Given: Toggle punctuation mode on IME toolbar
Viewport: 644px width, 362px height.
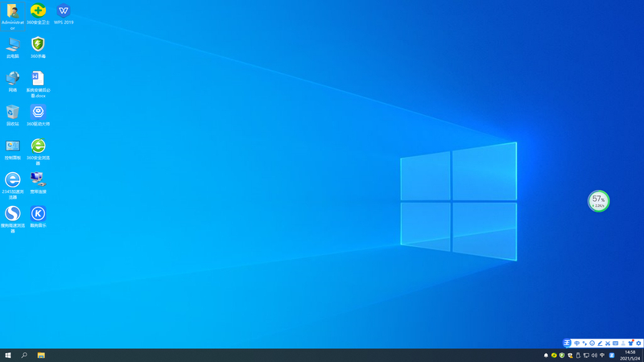Looking at the screenshot, I should tap(584, 343).
